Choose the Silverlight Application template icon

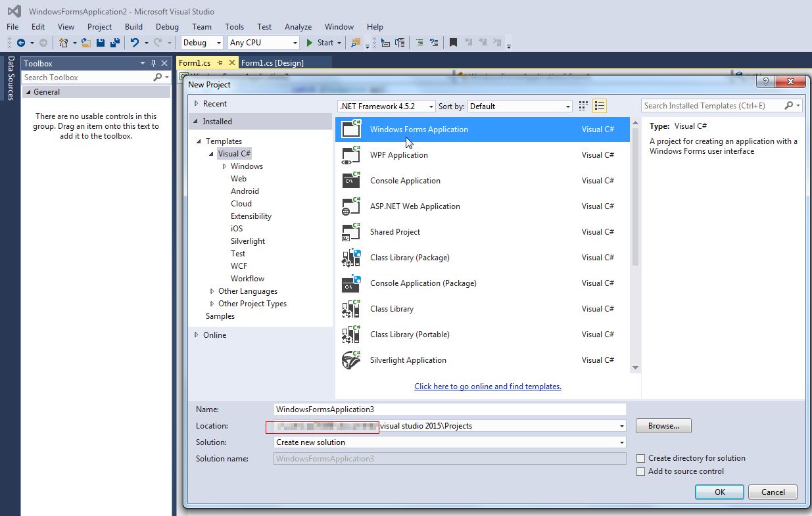(x=351, y=360)
